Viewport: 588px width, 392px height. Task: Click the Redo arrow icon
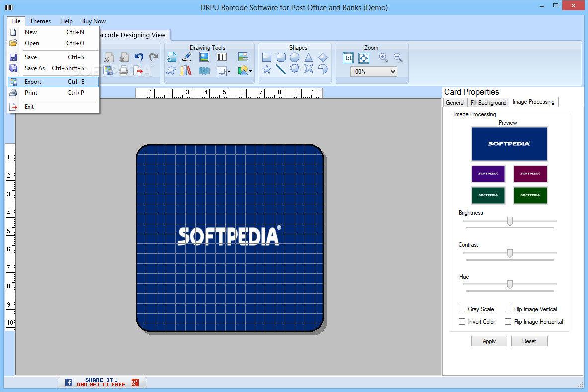click(153, 57)
